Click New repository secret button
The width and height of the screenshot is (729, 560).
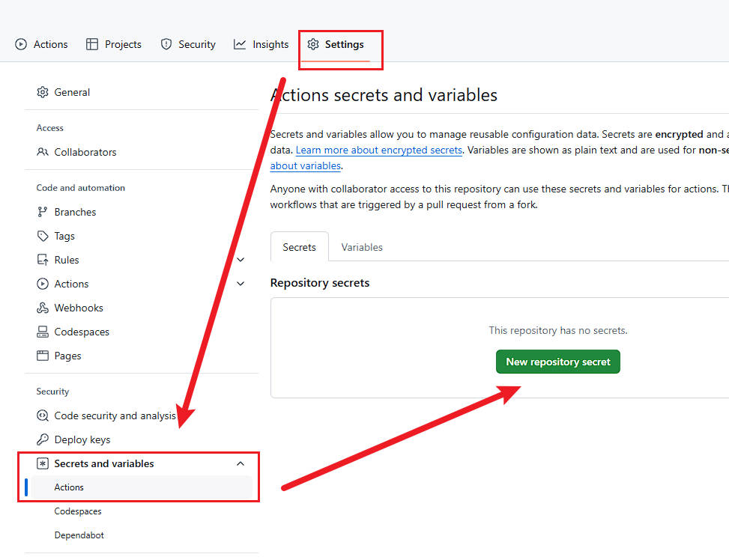tap(558, 362)
